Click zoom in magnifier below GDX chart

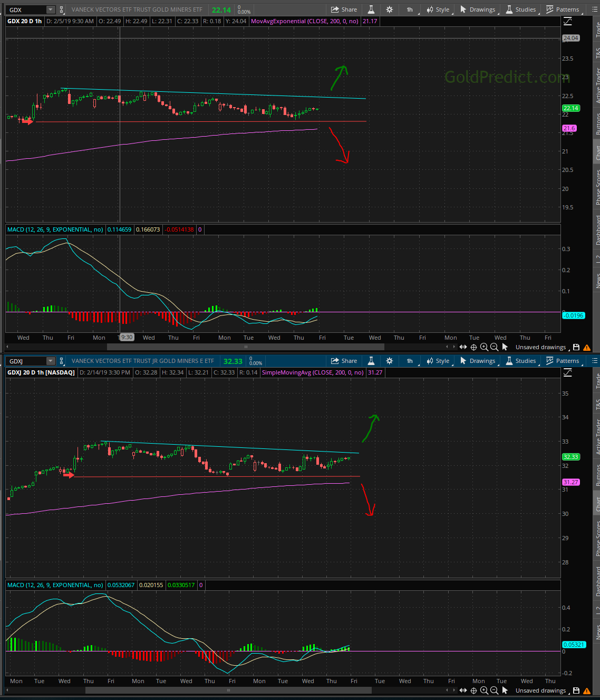(x=484, y=347)
